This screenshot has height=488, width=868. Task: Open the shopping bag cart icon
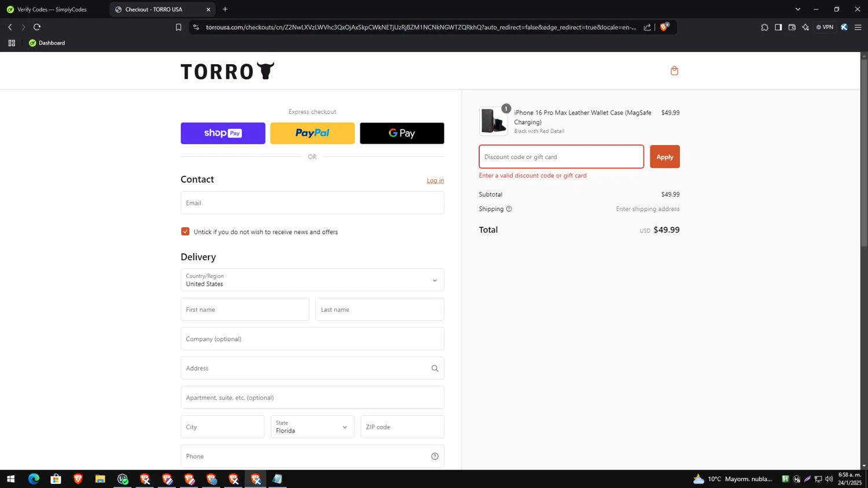point(674,71)
